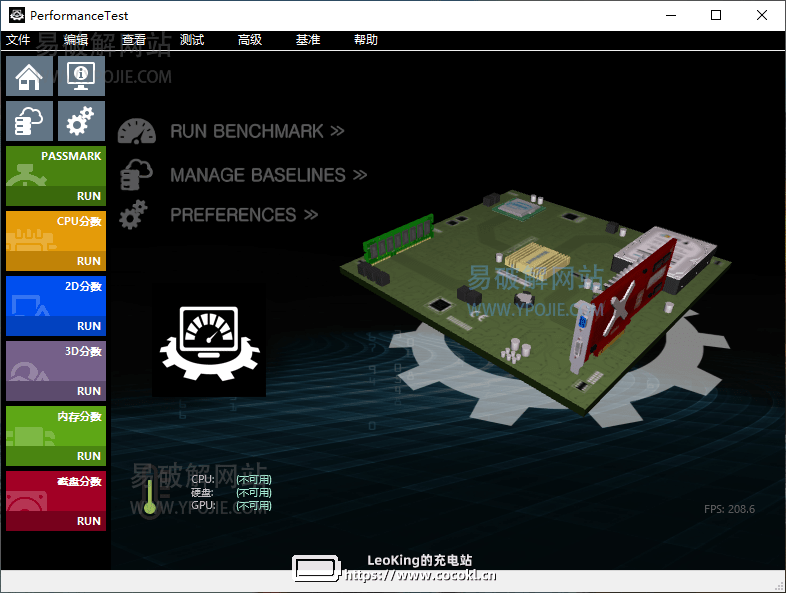Click the PerformanceTest app icon in title bar

click(x=17, y=15)
